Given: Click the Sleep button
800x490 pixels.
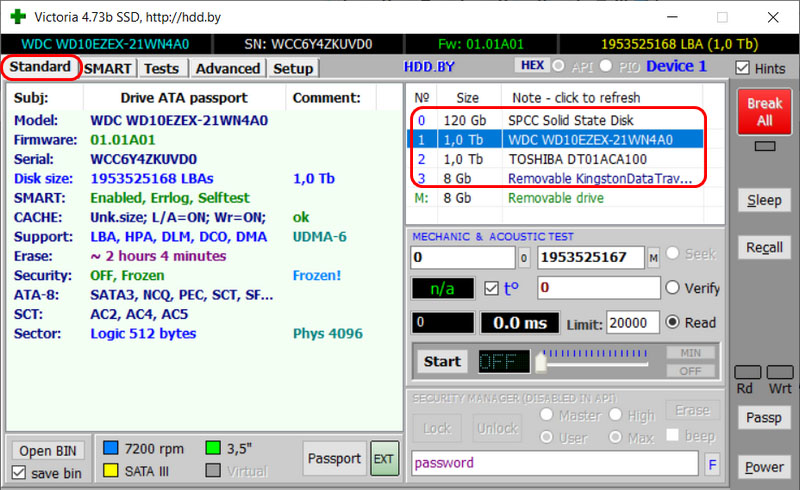Looking at the screenshot, I should tap(764, 200).
